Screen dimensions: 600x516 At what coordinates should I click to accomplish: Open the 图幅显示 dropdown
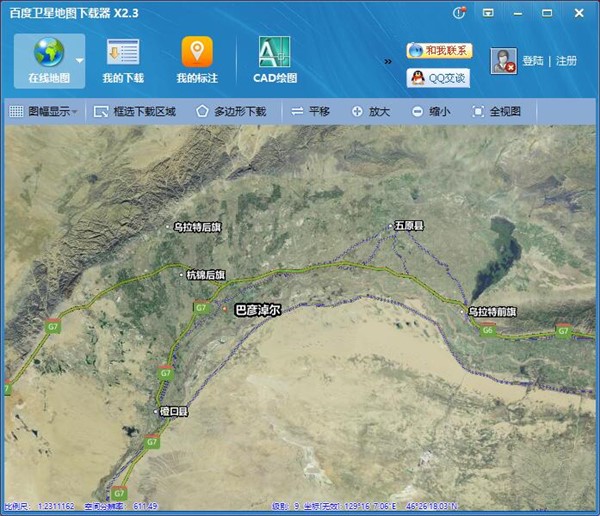43,111
